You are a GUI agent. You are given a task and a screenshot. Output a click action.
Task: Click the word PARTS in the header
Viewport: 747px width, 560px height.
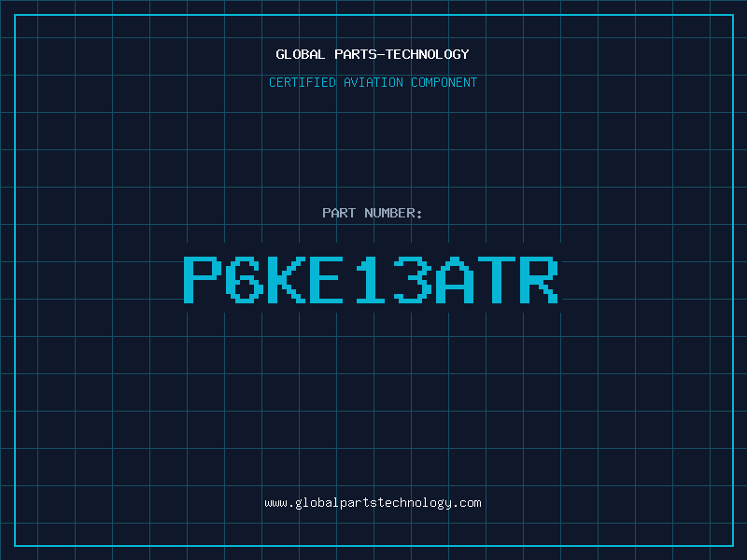coord(356,54)
